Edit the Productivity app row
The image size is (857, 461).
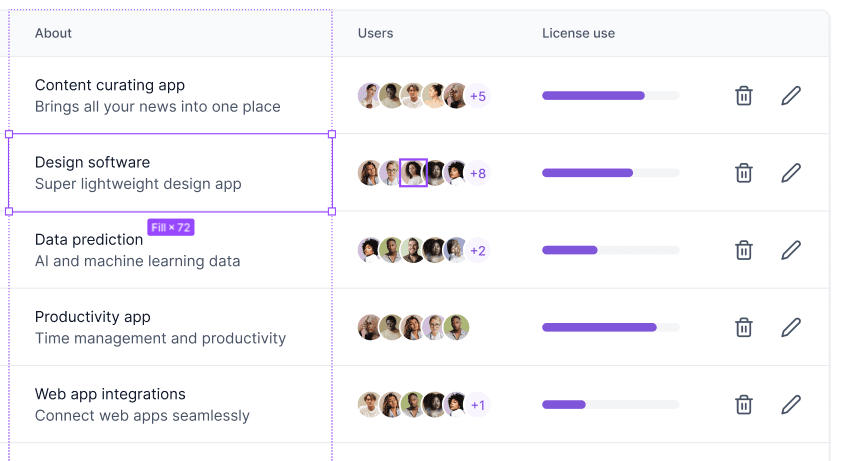791,327
